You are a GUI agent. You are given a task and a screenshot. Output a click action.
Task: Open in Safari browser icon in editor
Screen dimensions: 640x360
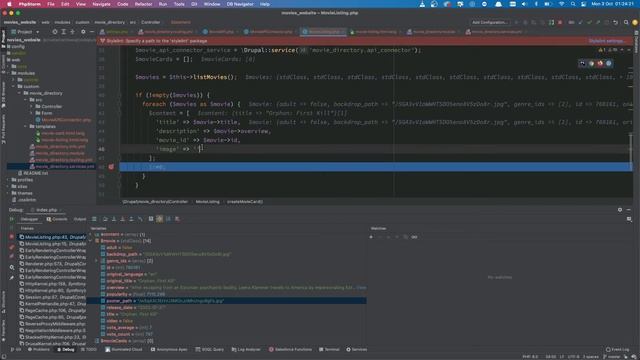[x=609, y=63]
